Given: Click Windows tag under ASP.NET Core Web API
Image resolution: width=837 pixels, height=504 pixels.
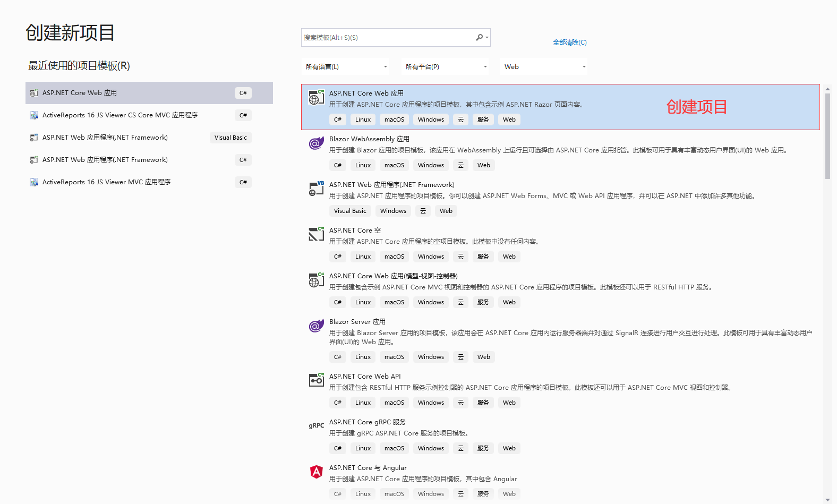Looking at the screenshot, I should 431,403.
